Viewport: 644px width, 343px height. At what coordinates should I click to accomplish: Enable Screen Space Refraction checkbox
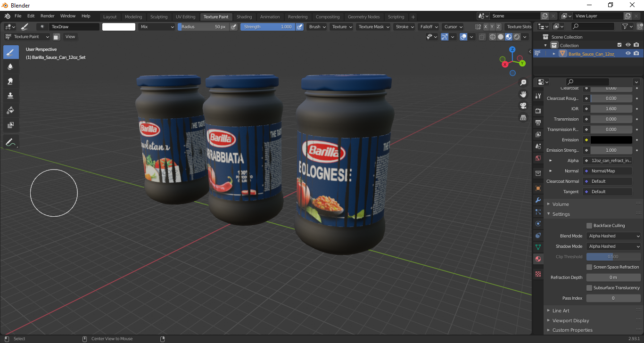pyautogui.click(x=589, y=267)
